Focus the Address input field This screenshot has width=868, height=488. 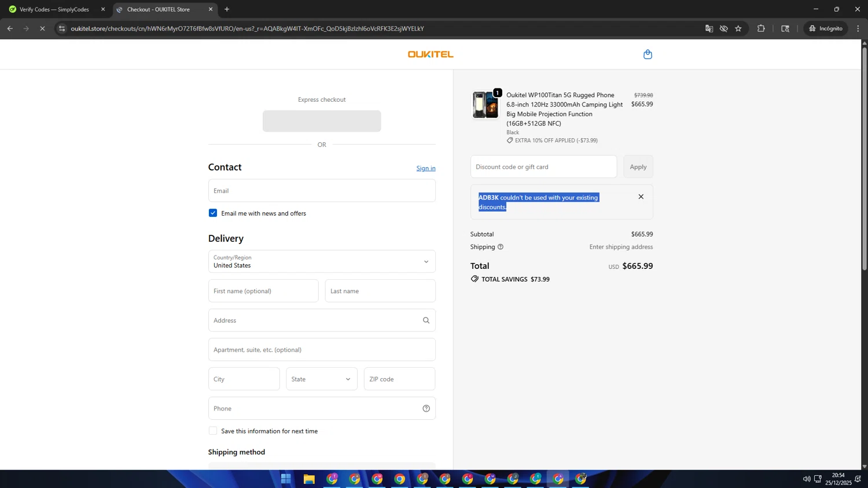click(x=322, y=320)
